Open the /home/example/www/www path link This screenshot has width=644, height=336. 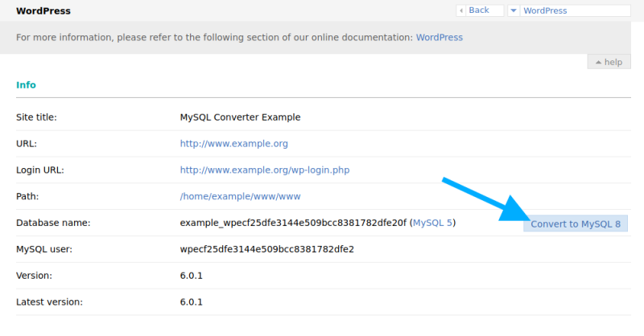click(x=240, y=196)
